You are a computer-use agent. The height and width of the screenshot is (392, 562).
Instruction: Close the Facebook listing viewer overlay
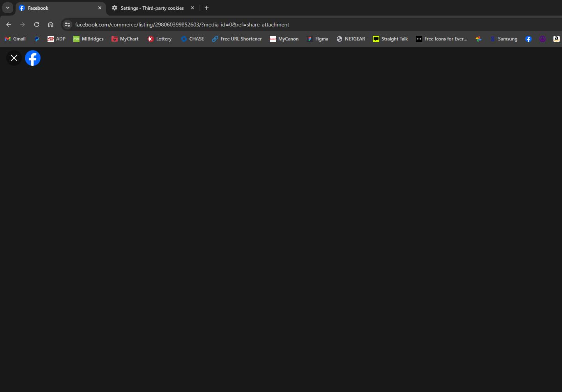tap(14, 58)
